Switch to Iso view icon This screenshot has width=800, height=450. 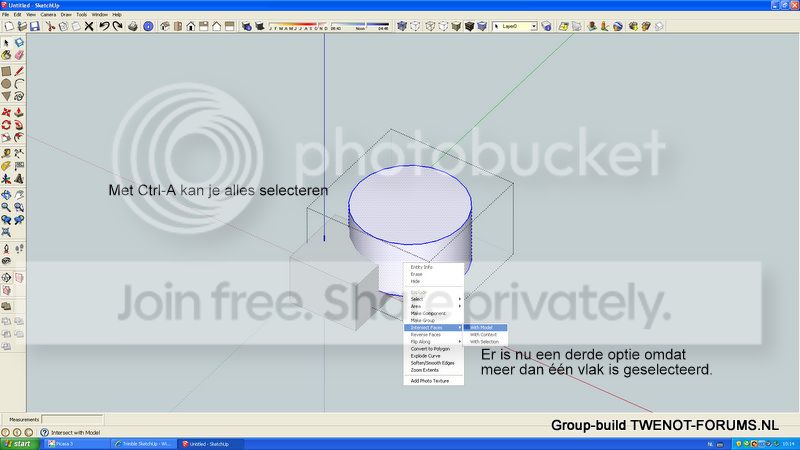coord(165,26)
